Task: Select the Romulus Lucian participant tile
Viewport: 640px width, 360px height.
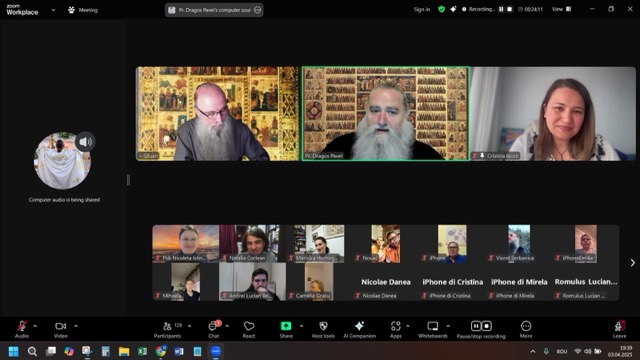Action: tap(586, 282)
